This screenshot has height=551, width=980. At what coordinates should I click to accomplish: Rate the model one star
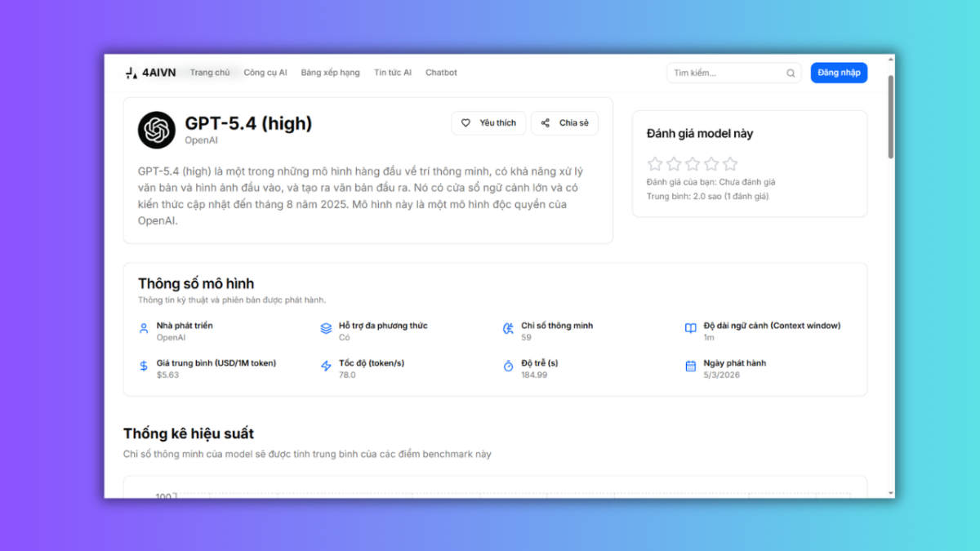655,163
